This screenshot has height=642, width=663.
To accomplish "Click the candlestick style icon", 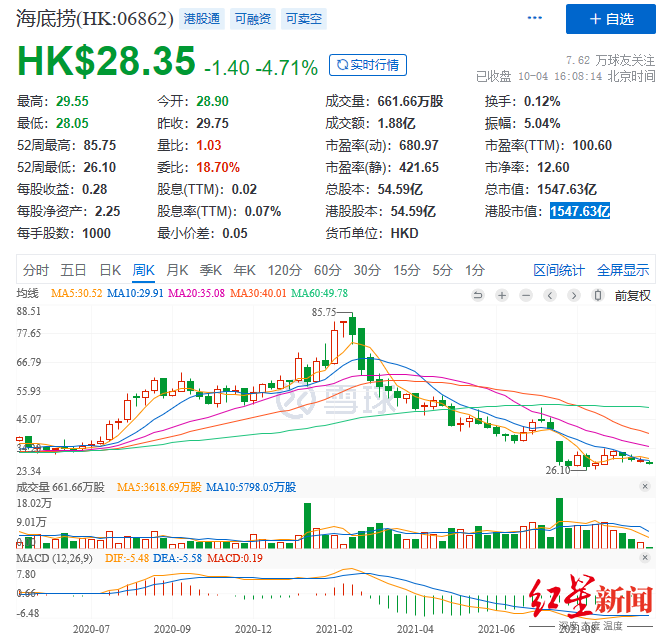I will click(x=598, y=294).
